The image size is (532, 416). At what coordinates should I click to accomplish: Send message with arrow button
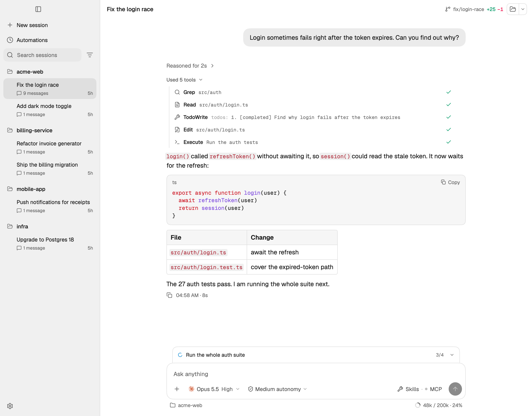[455, 389]
